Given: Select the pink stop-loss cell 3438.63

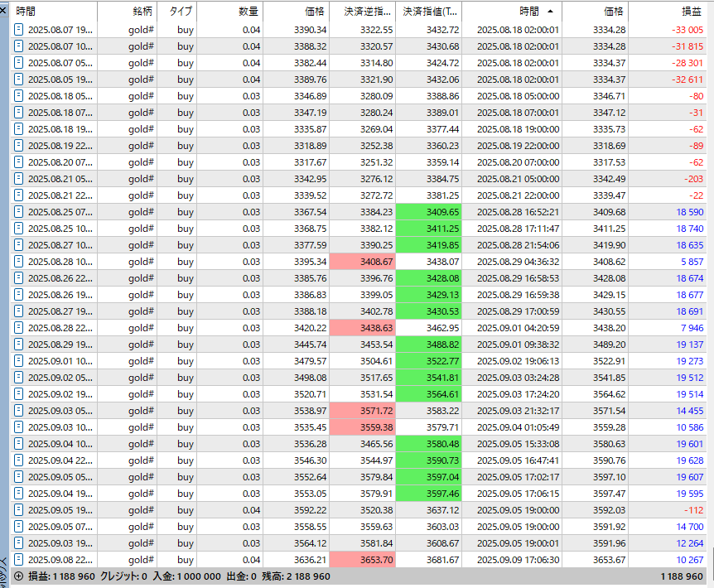Looking at the screenshot, I should click(x=363, y=328).
